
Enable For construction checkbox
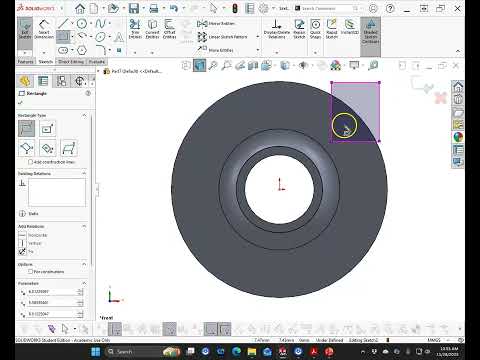[x=30, y=272]
